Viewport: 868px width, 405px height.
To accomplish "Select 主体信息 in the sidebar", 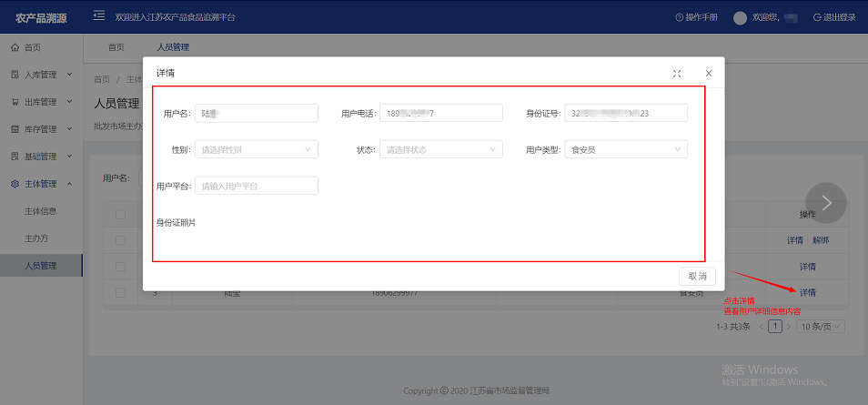I will [x=41, y=211].
